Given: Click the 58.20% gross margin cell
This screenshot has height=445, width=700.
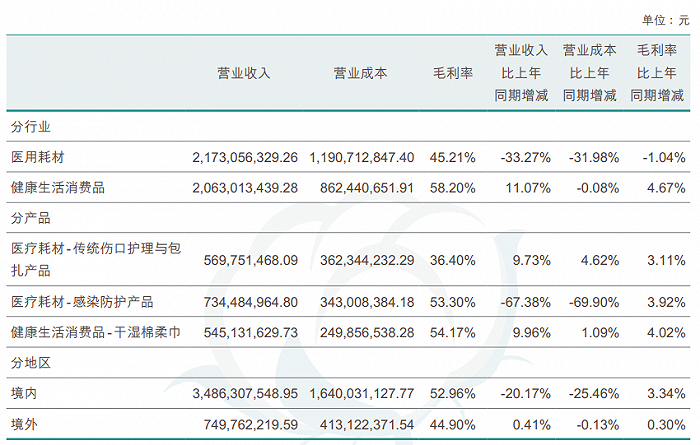Looking at the screenshot, I should pyautogui.click(x=452, y=187).
